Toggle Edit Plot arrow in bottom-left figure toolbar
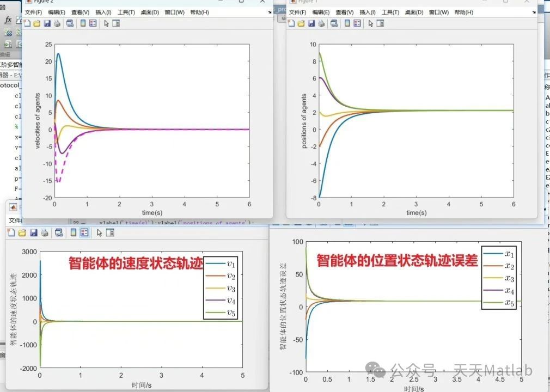The width and height of the screenshot is (550, 392). [x=99, y=232]
